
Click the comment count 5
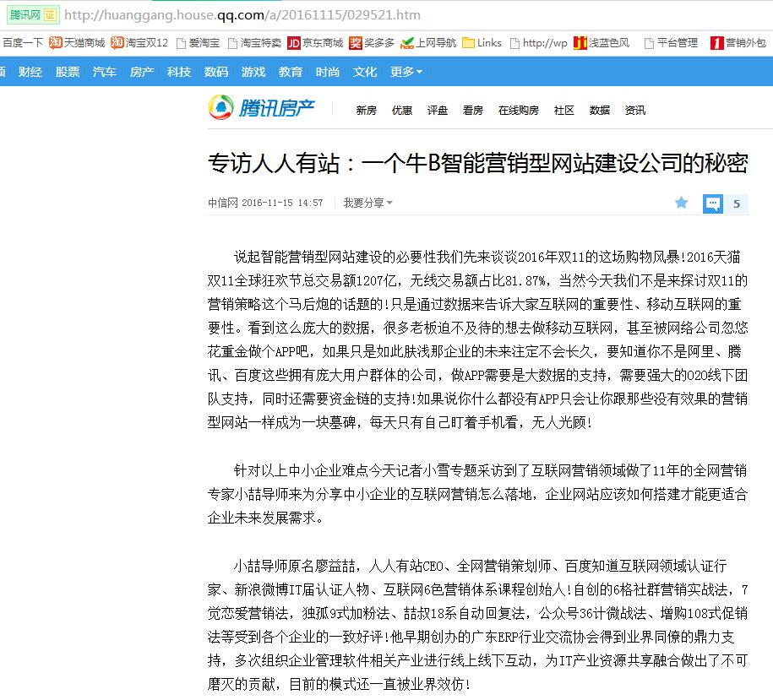click(x=736, y=204)
